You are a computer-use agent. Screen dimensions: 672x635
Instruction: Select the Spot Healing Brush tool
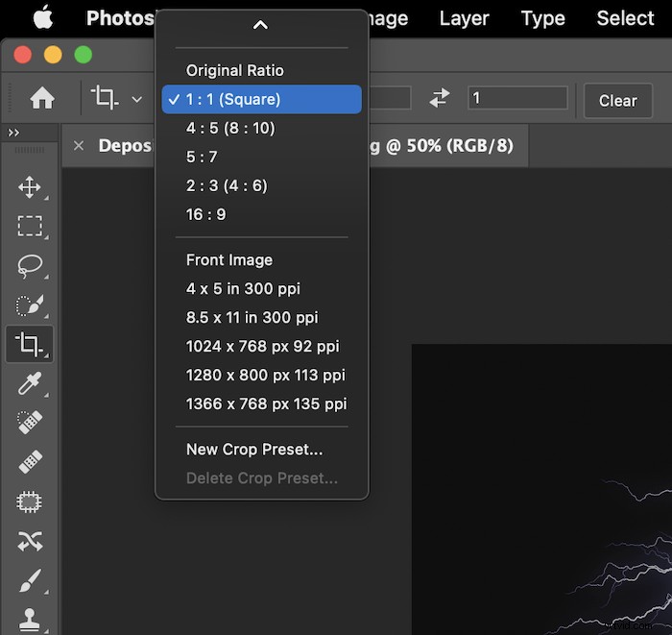click(30, 423)
